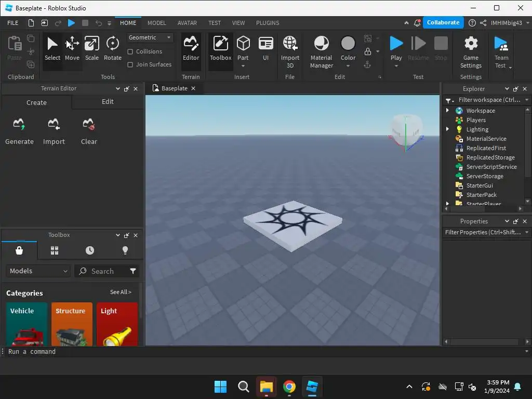Switch to the TEST ribbon tab

pos(215,23)
